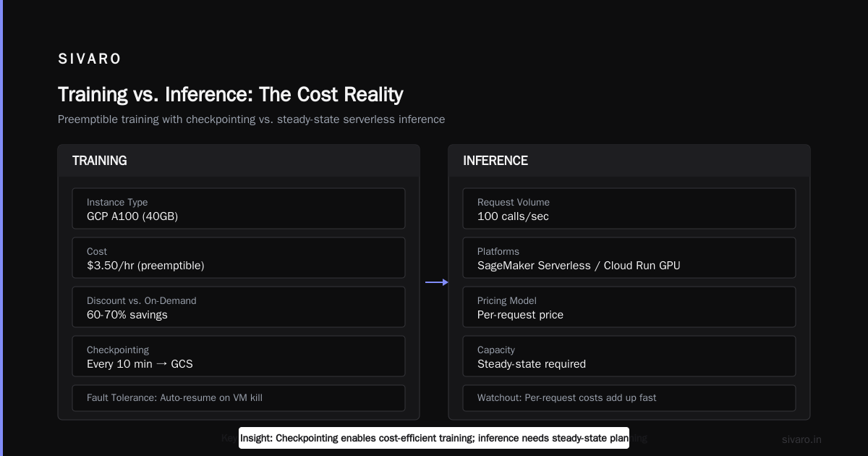Viewport: 868px width, 456px height.
Task: Select the '$3.50/hr (preemptible)' value
Action: tap(145, 266)
